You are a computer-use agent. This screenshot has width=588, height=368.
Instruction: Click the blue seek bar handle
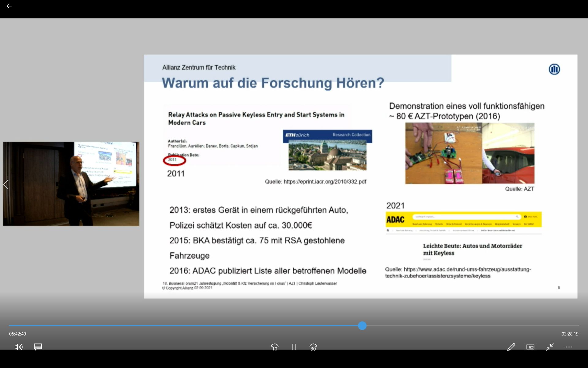362,326
